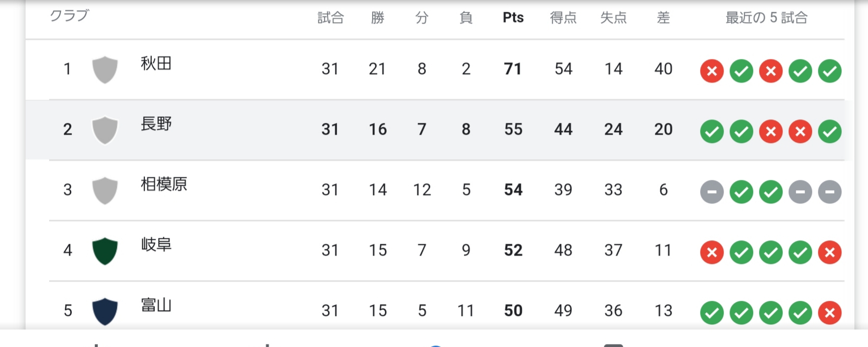Viewport: 868px width, 347px height.
Task: Click the クラブ column header
Action: click(x=69, y=16)
